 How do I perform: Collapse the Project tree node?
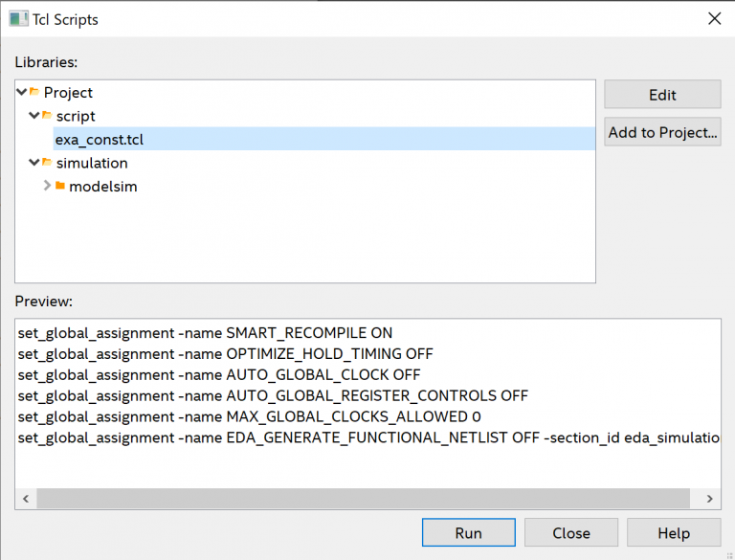[22, 93]
